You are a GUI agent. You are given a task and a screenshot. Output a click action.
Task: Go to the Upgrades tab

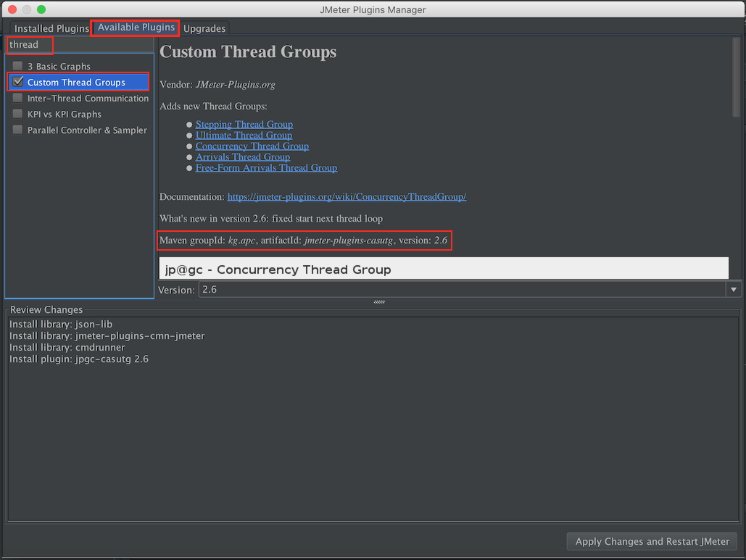pos(204,28)
